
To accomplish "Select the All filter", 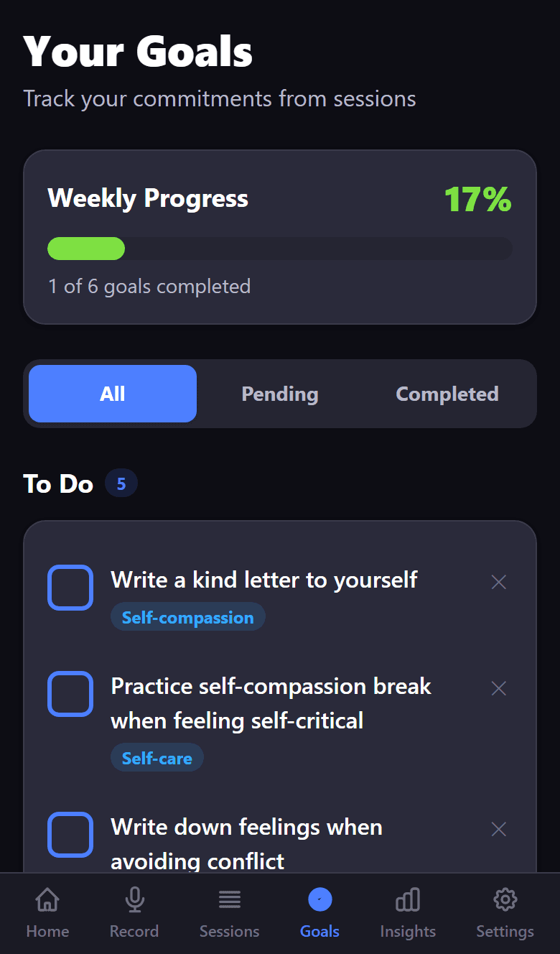I will coord(111,394).
